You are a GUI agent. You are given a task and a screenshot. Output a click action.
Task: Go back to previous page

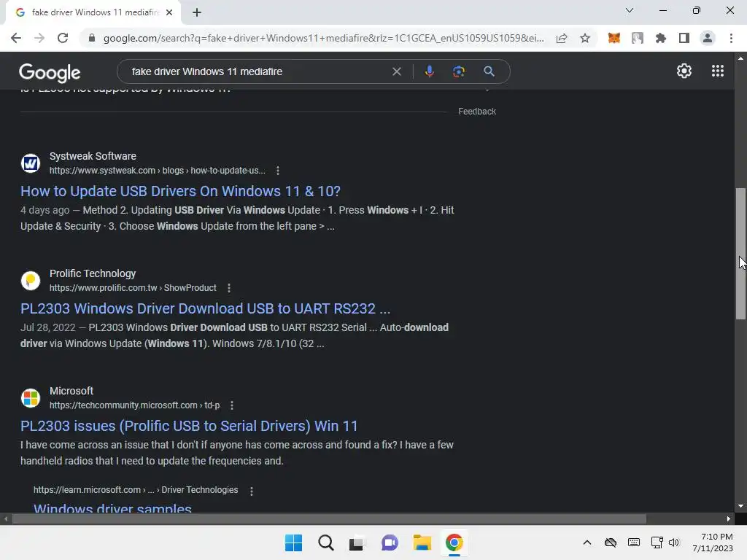pos(16,38)
